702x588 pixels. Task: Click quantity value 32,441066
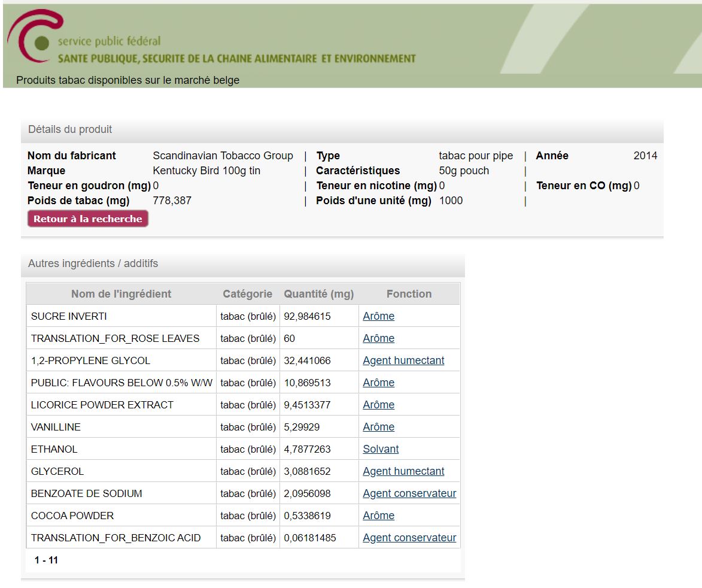click(x=307, y=360)
